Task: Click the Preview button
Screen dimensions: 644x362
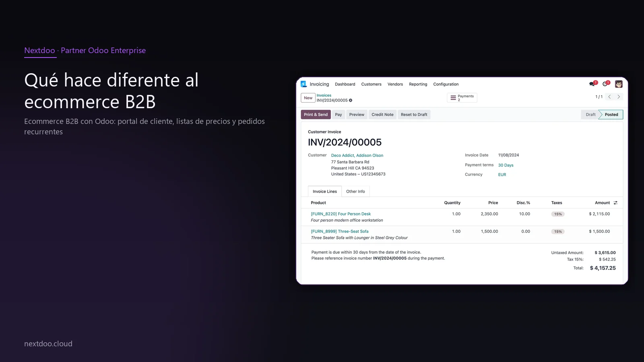Action: coord(357,115)
